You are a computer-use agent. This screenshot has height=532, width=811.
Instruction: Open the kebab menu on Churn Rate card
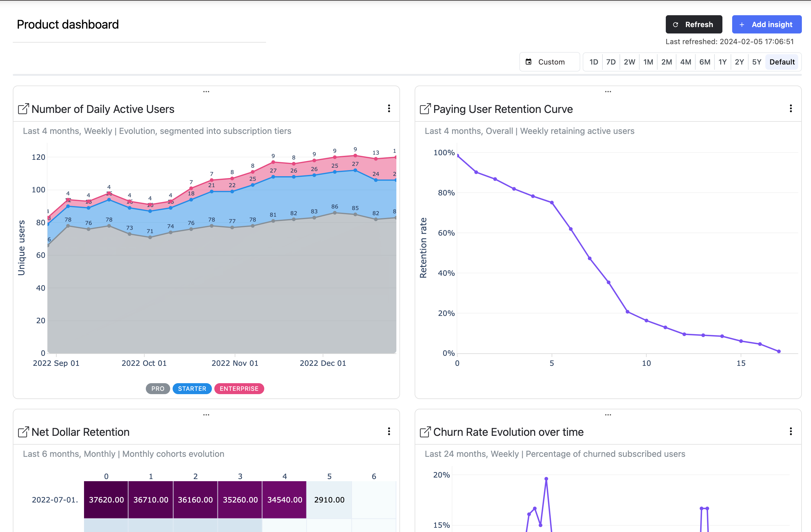pos(791,431)
